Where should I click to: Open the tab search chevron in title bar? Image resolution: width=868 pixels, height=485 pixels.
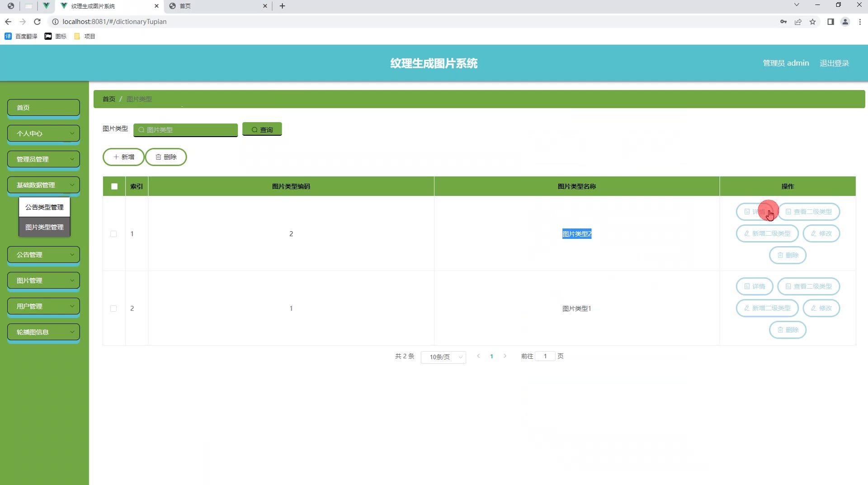pos(797,5)
